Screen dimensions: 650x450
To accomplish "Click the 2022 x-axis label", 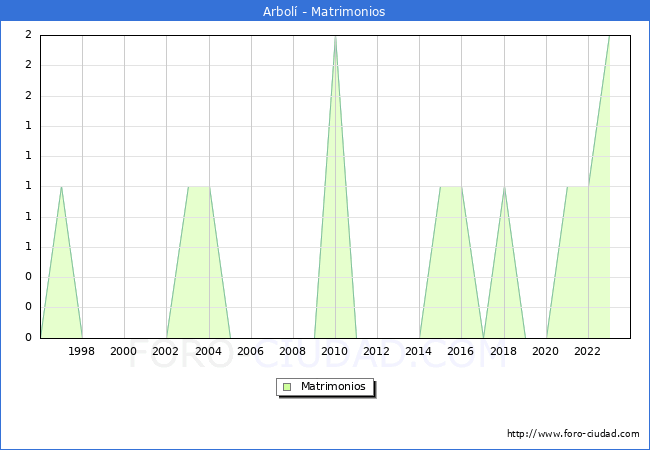I will (x=588, y=351).
